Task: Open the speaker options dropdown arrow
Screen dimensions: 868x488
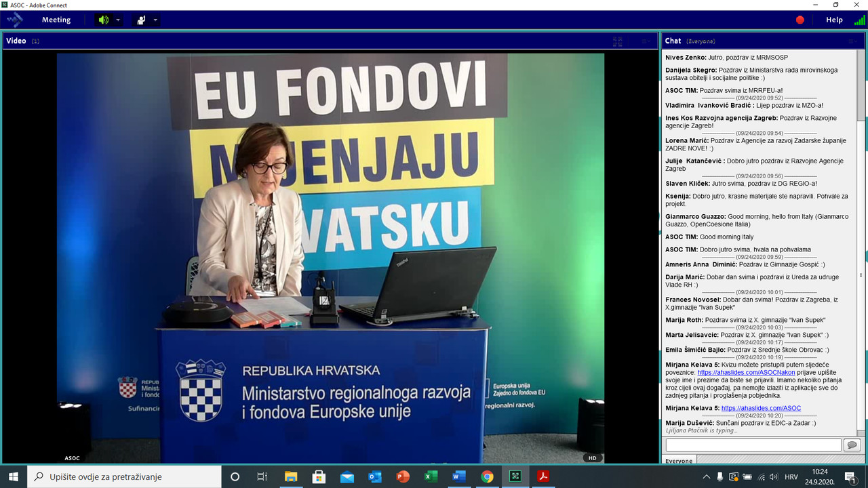Action: [118, 20]
